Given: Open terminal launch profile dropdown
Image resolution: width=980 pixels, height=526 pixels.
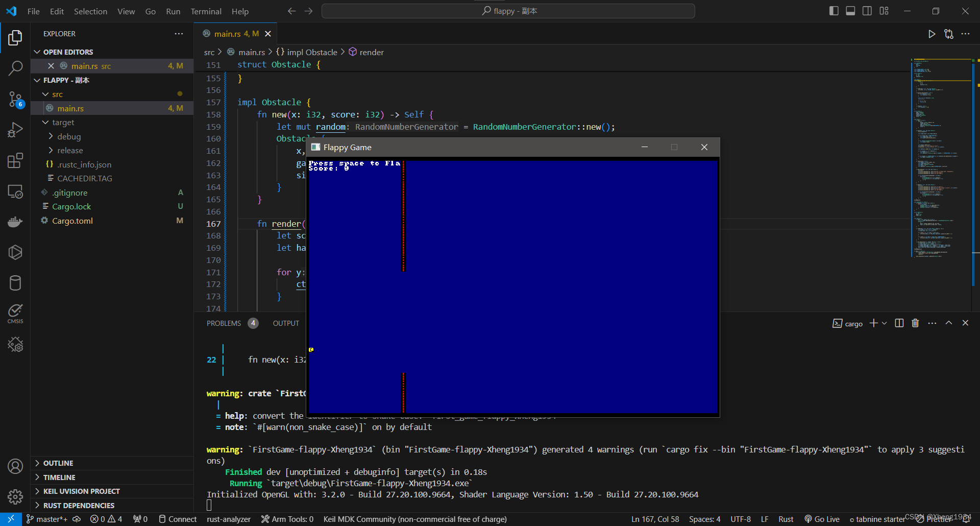Looking at the screenshot, I should click(885, 323).
